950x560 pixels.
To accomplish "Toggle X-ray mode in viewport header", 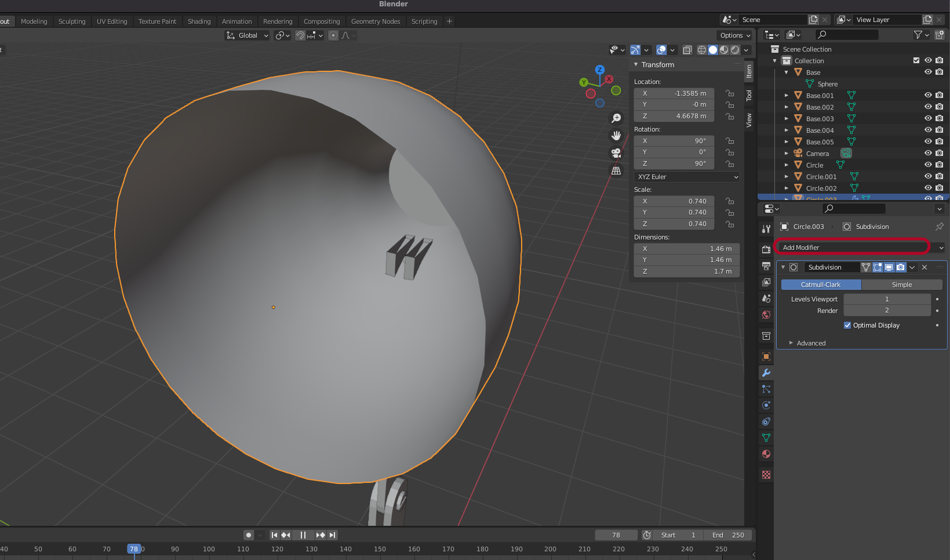I will click(687, 50).
